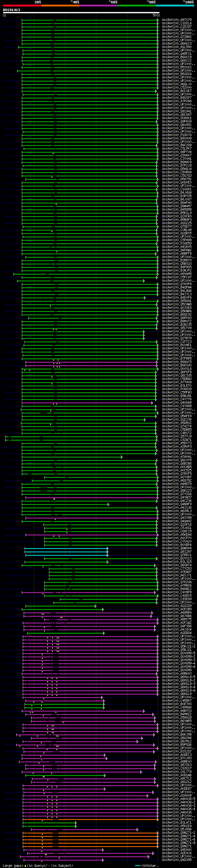Open hit UniRef100_C1DZL6

(177, 23)
